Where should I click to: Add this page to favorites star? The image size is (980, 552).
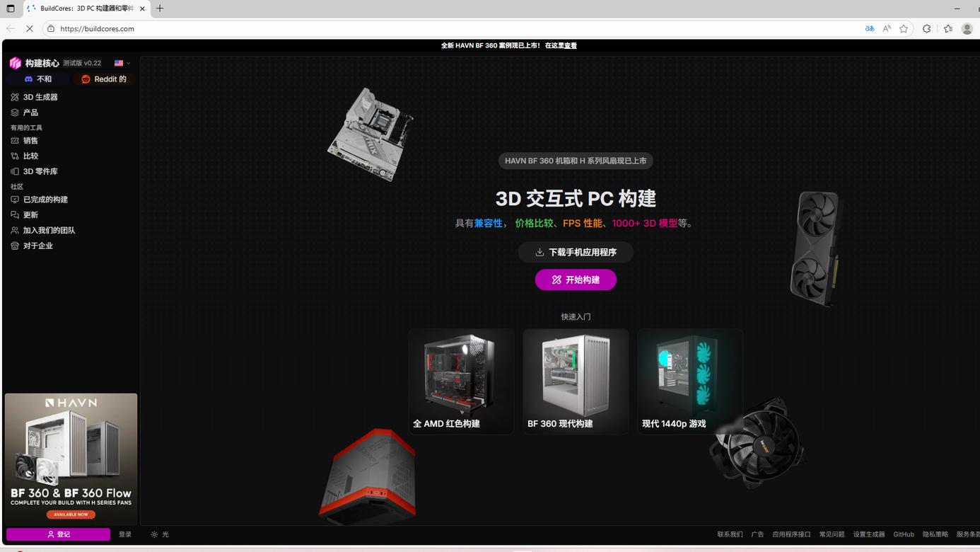(904, 28)
